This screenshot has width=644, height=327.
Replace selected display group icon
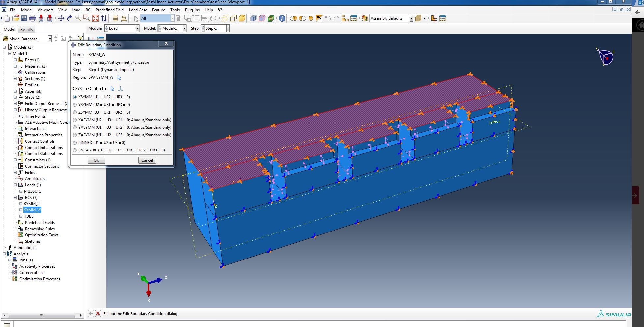293,18
